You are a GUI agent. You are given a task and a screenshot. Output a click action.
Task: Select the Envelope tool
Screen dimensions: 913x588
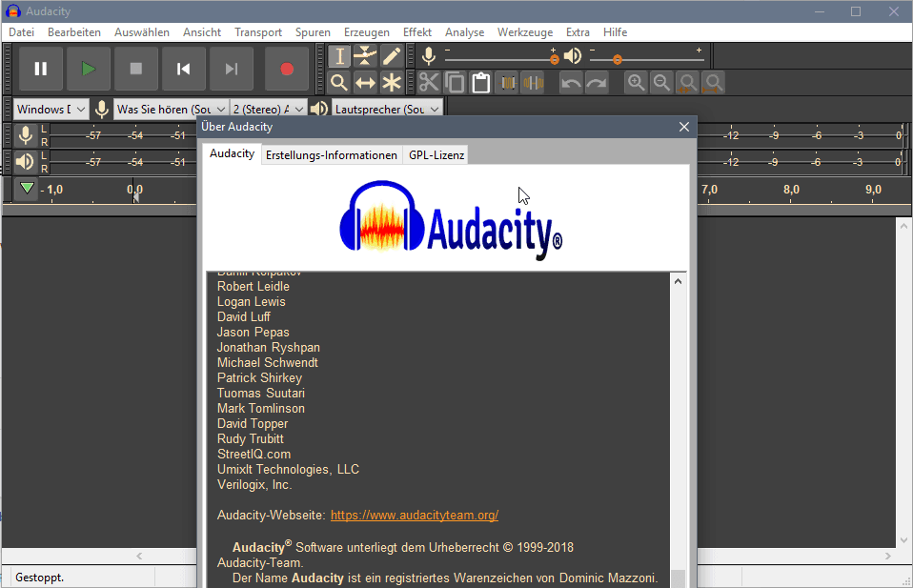point(365,56)
